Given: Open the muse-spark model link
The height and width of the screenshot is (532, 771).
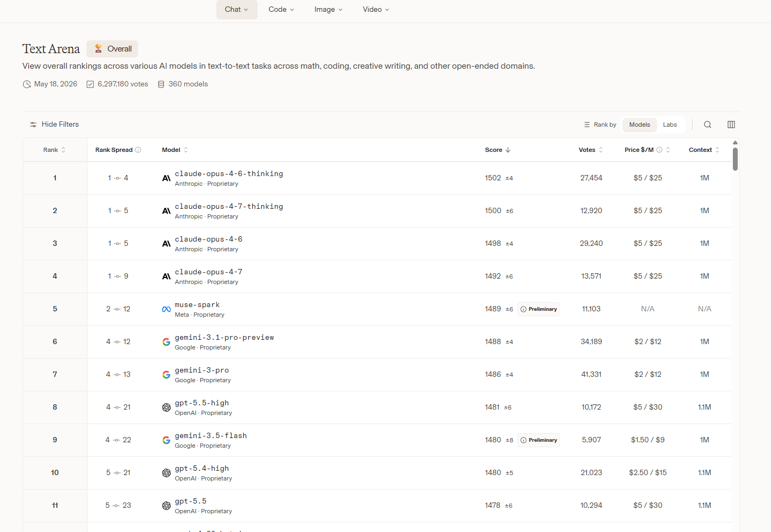Looking at the screenshot, I should point(197,305).
